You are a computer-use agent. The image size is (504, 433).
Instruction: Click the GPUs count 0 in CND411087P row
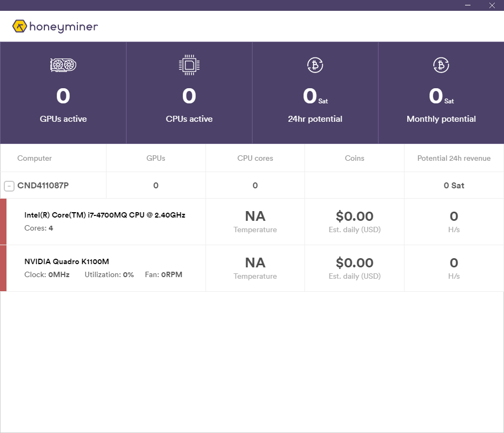click(156, 186)
